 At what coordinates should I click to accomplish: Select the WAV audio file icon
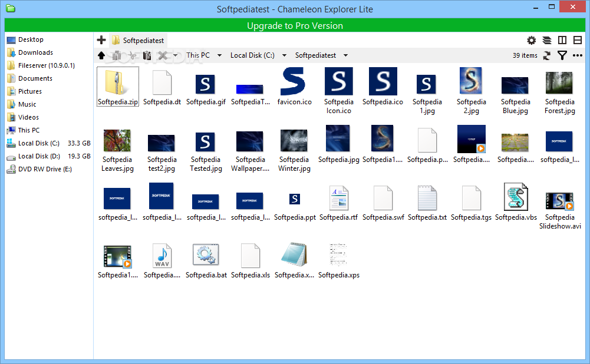pyautogui.click(x=162, y=255)
